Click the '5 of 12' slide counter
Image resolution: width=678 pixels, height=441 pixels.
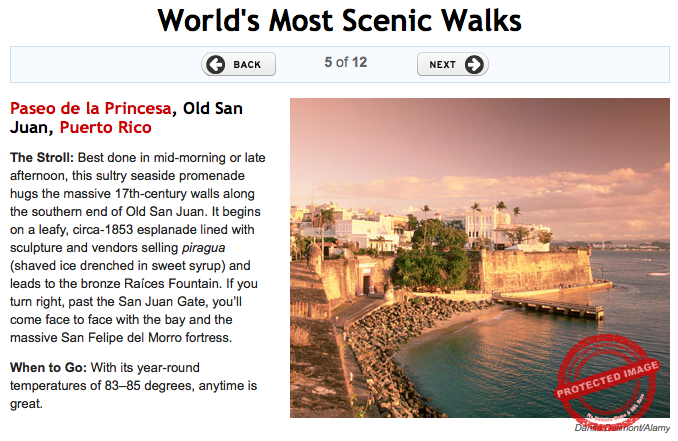coord(346,63)
